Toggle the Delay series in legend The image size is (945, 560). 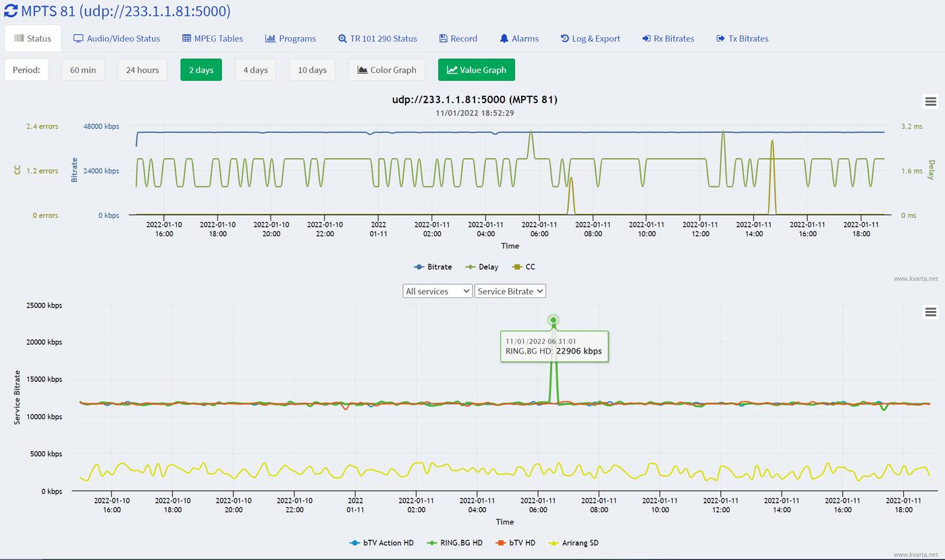pos(482,267)
